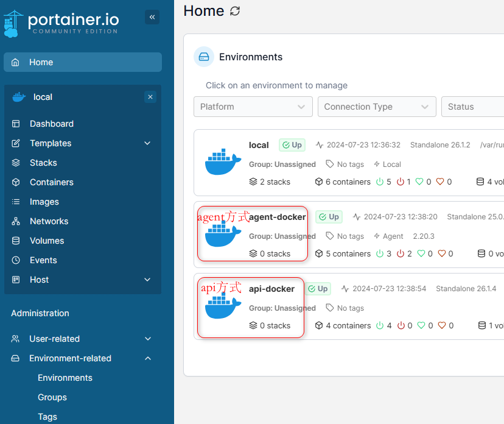Viewport: 504px width, 424px height.
Task: Expand the Templates submenu
Action: [147, 143]
